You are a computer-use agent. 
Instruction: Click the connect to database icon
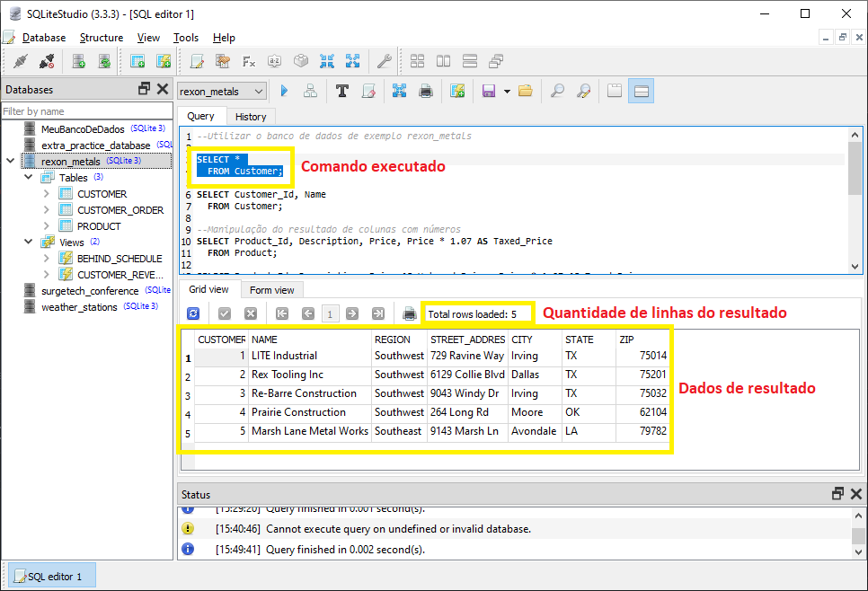click(x=21, y=61)
